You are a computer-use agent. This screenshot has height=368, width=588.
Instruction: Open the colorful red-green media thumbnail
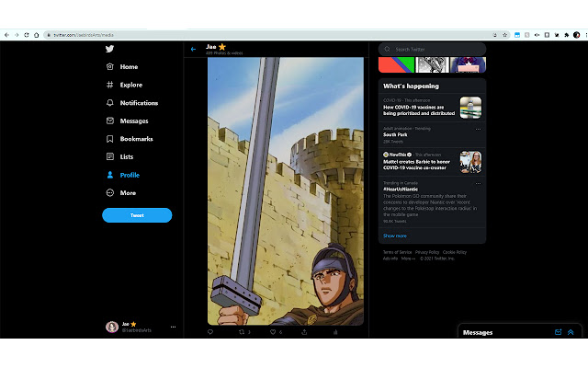[x=396, y=65]
